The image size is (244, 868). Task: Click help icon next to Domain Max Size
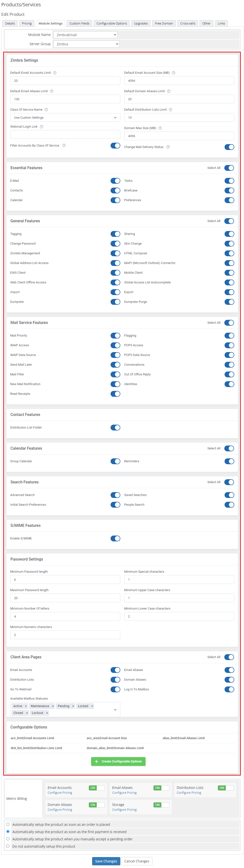click(160, 128)
